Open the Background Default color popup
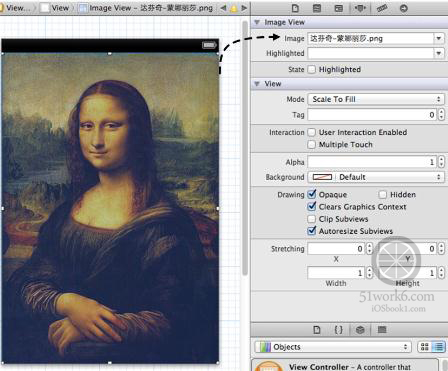The height and width of the screenshot is (371, 448). [x=390, y=177]
